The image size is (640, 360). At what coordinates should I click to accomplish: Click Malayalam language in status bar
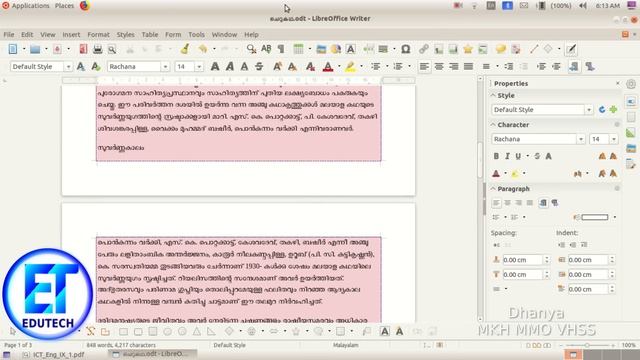click(346, 345)
